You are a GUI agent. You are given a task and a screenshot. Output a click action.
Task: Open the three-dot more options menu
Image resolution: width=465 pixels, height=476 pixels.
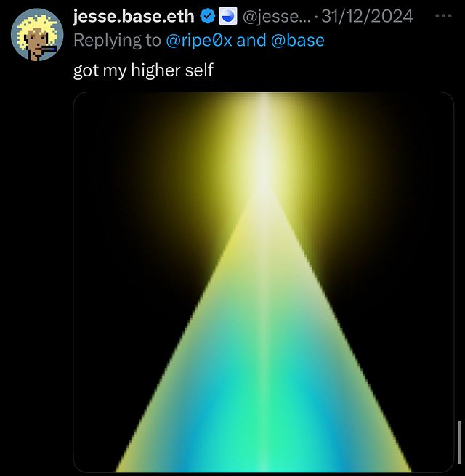pos(443,16)
